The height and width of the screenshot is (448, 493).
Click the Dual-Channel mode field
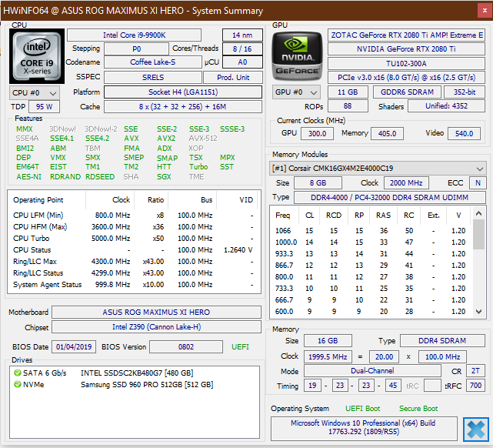coord(372,371)
